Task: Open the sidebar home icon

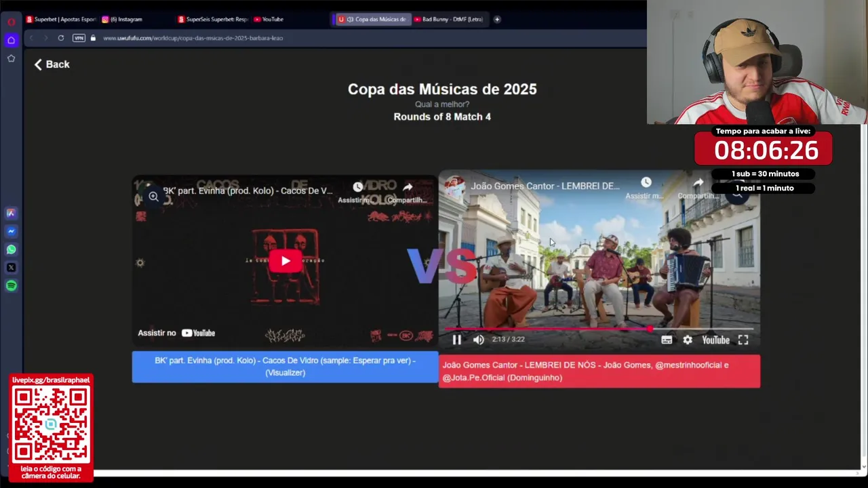Action: [x=11, y=40]
